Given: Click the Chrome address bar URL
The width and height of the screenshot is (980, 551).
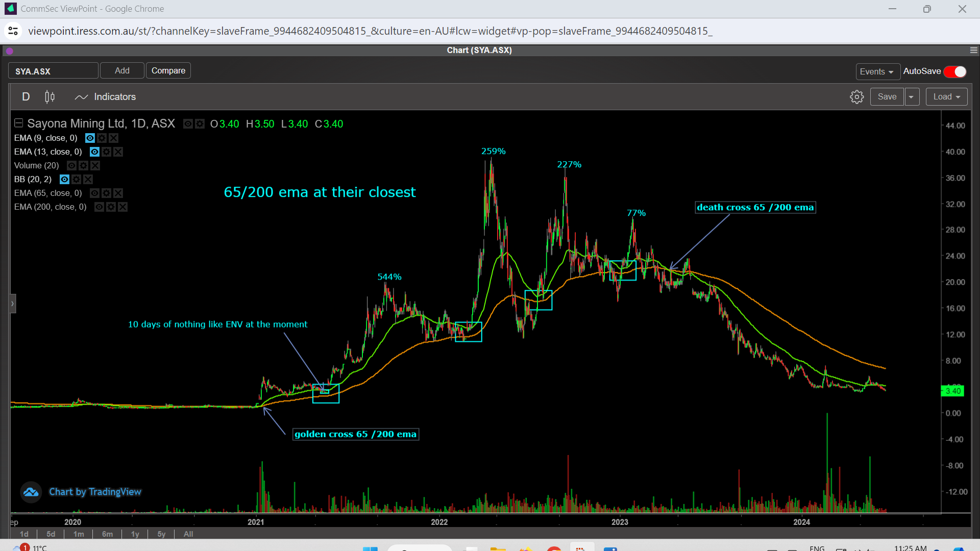Looking at the screenshot, I should 370,31.
